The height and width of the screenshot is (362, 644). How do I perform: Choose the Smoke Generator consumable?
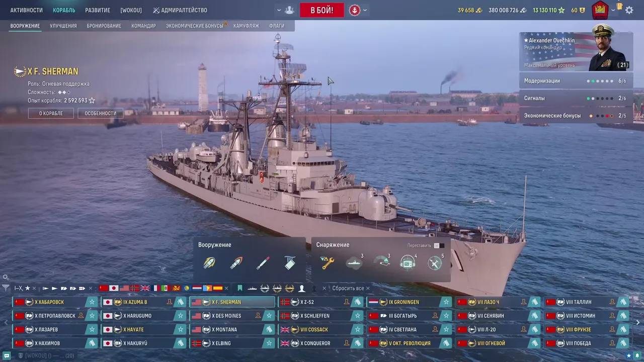pyautogui.click(x=354, y=262)
